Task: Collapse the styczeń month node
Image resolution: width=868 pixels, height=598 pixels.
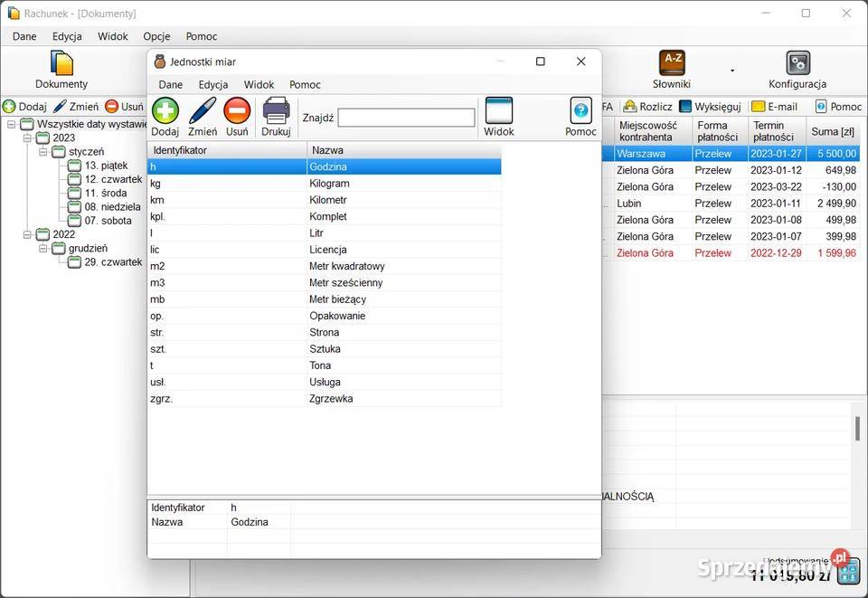Action: [42, 152]
